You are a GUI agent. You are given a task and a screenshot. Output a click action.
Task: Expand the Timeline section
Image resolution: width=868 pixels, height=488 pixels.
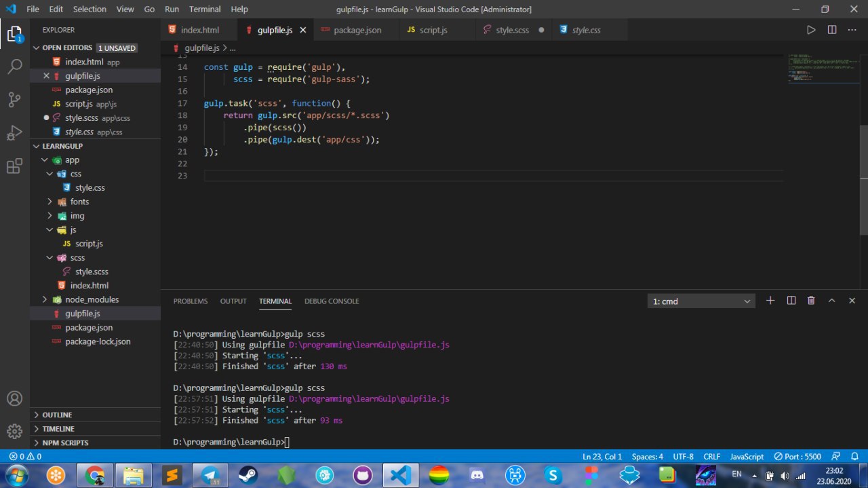tap(95, 429)
